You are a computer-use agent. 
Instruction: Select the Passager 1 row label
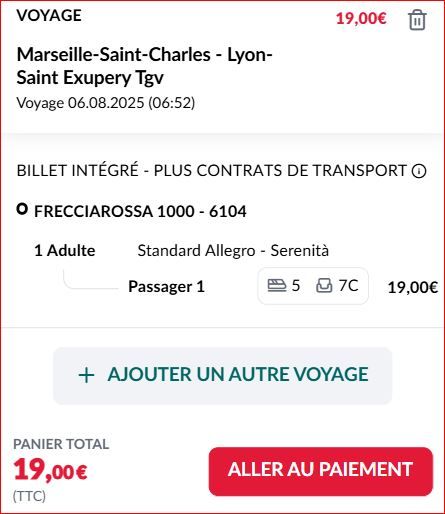(x=166, y=286)
